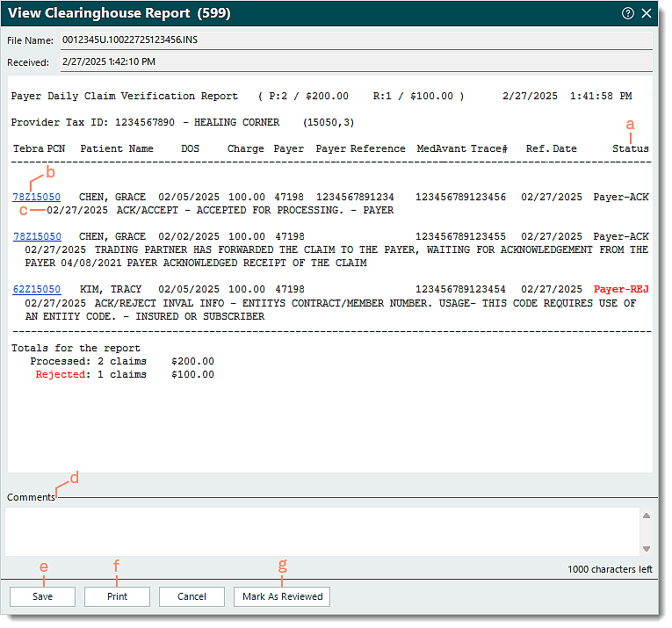Click the Totals for the report heading

click(76, 348)
